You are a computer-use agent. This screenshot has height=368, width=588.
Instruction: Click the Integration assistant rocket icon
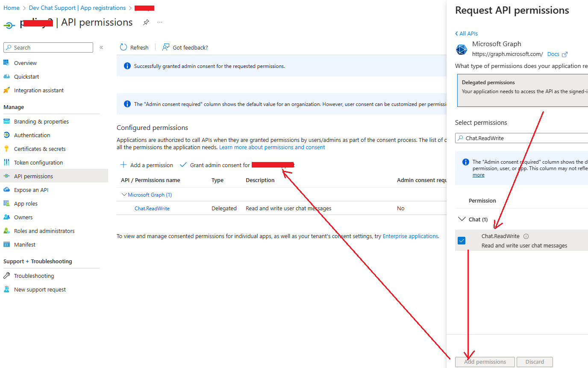pyautogui.click(x=6, y=90)
